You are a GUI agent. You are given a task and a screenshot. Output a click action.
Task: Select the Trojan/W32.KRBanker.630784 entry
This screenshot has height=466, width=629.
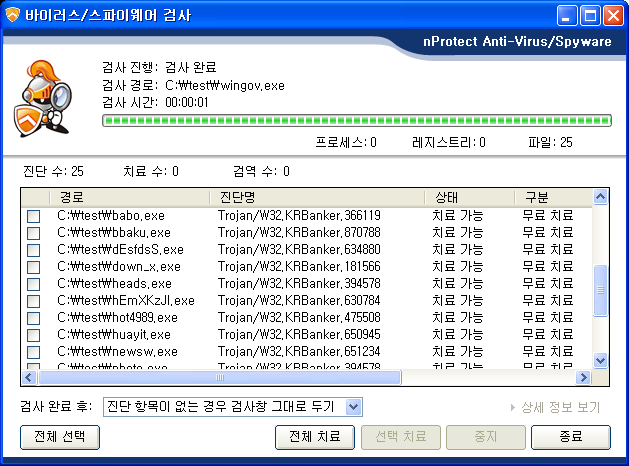(x=299, y=301)
